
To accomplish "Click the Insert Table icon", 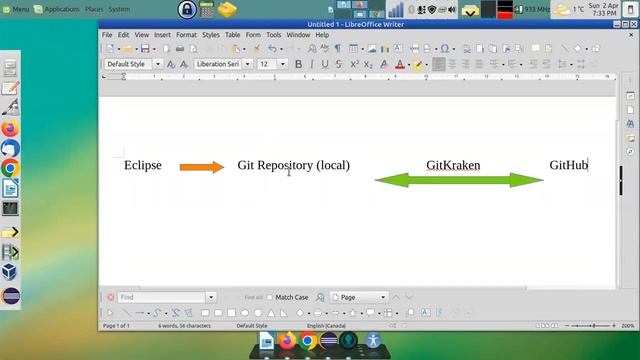I will click(x=353, y=49).
